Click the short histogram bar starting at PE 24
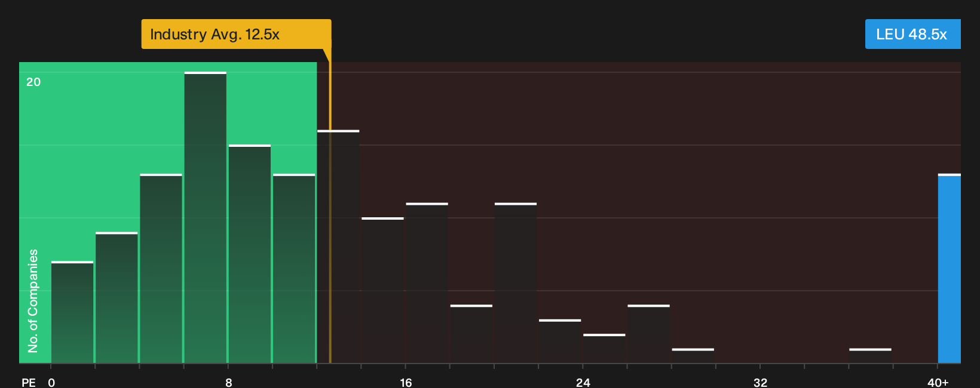Viewport: 980px width, 388px height. (604, 349)
